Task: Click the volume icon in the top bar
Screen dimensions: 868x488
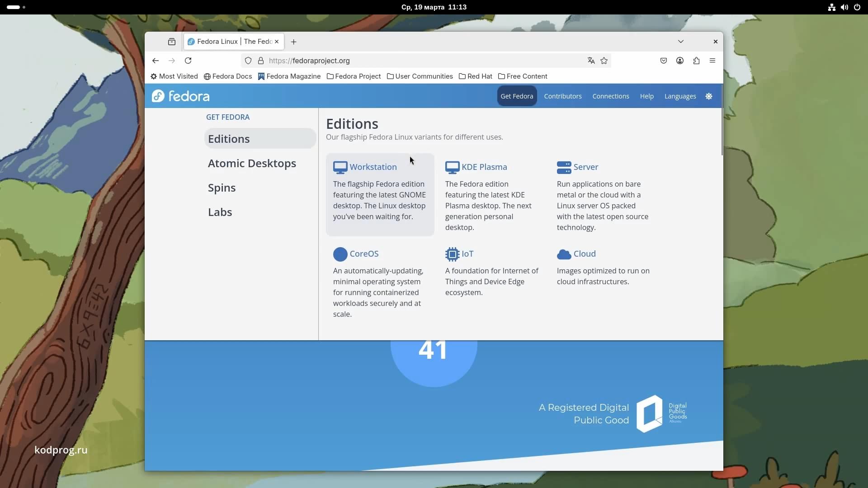Action: coord(844,7)
